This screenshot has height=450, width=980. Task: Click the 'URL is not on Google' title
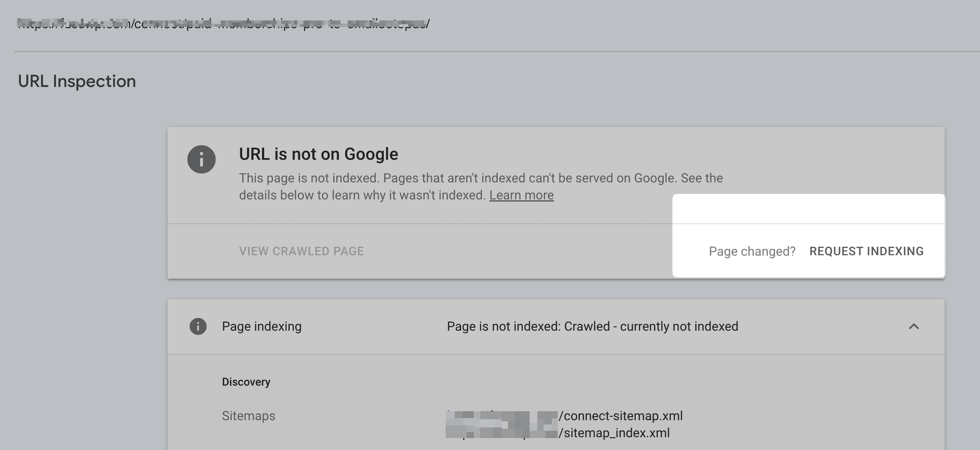[x=319, y=154]
